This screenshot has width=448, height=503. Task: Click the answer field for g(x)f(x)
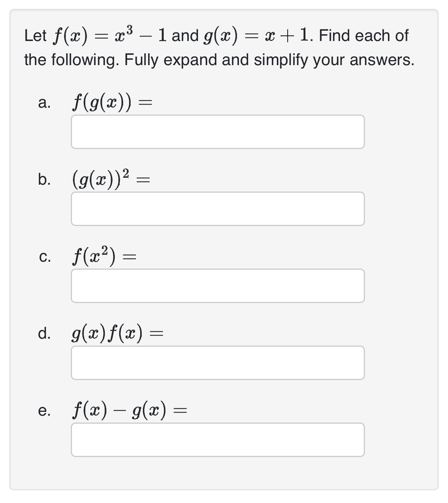coord(217,362)
